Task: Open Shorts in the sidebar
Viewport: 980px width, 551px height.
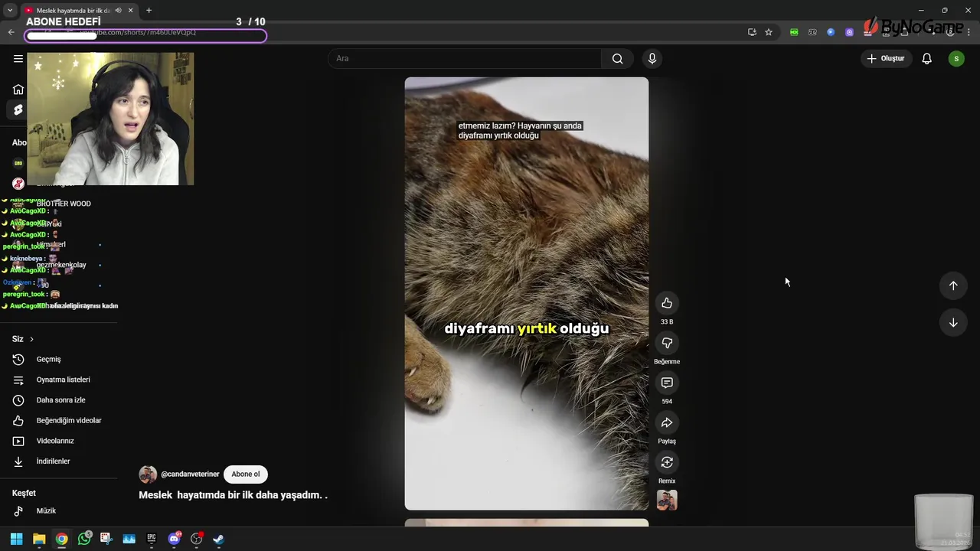Action: [18, 110]
